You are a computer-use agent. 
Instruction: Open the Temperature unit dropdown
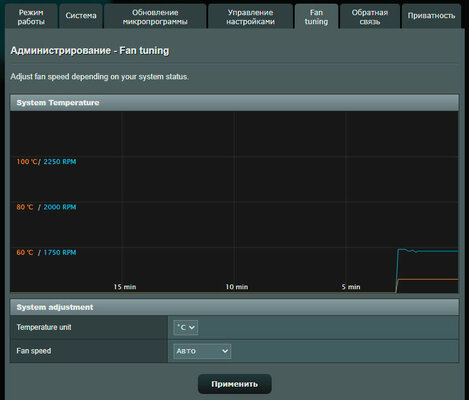[x=186, y=327]
